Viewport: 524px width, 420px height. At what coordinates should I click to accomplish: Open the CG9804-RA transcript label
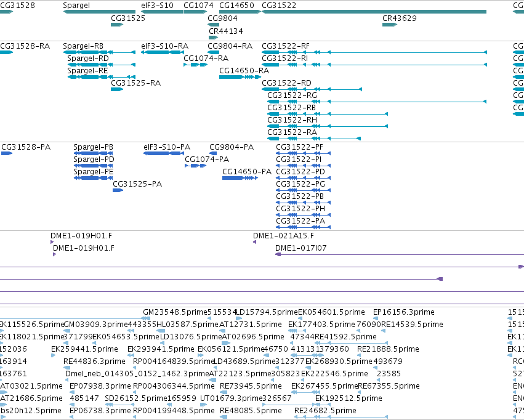coord(230,46)
